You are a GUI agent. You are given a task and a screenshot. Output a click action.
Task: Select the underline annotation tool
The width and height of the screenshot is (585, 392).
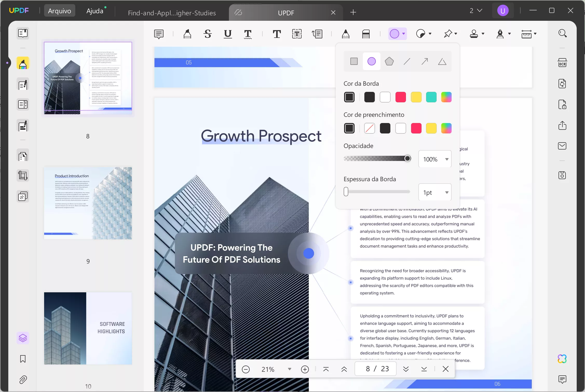[228, 34]
